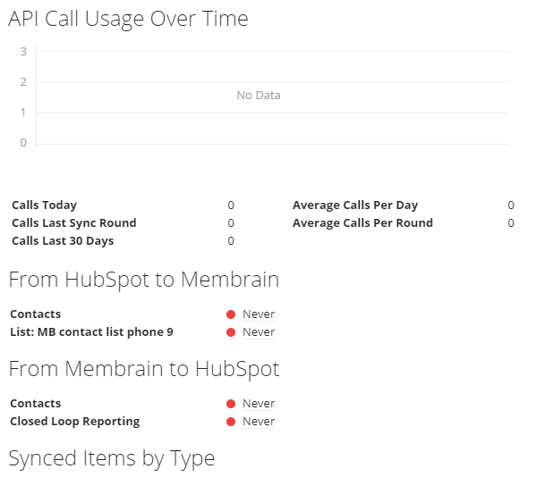The image size is (536, 486).
Task: Click 'Never' beside MB contact list phone 9
Action: click(258, 332)
